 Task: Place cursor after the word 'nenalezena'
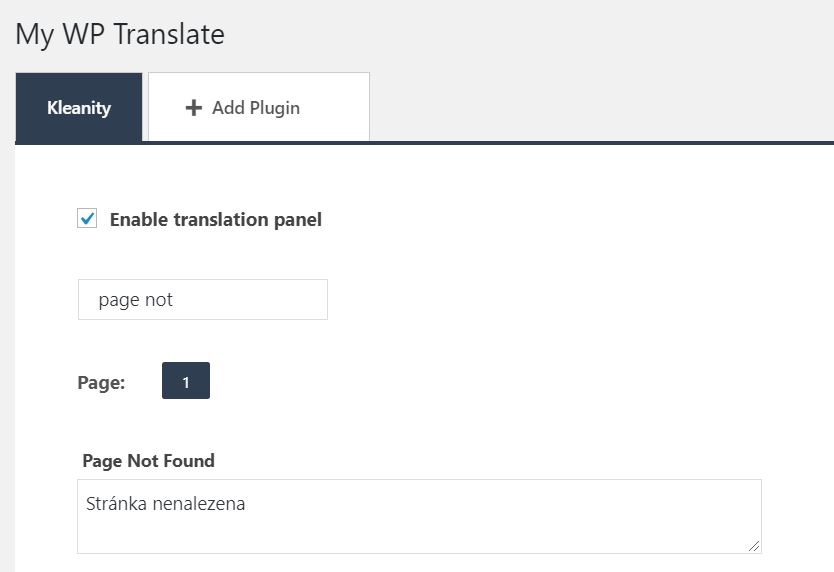(x=247, y=505)
